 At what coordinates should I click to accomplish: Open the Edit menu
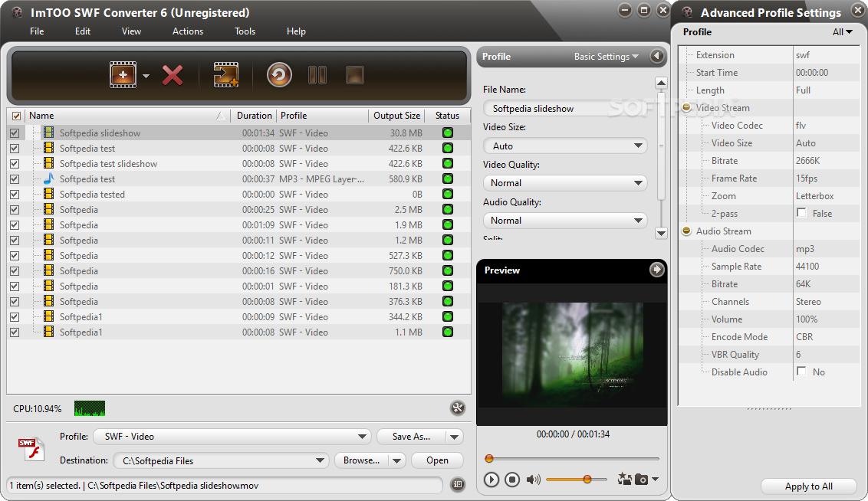pyautogui.click(x=83, y=31)
